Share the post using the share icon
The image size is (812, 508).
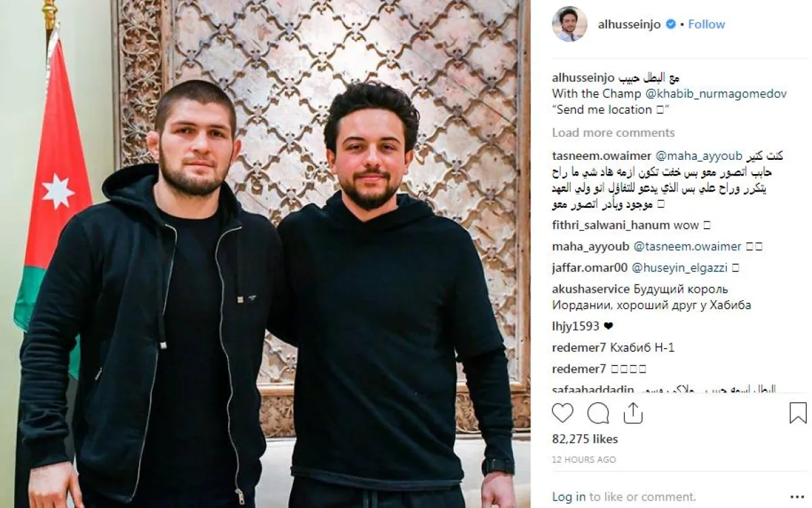(633, 412)
